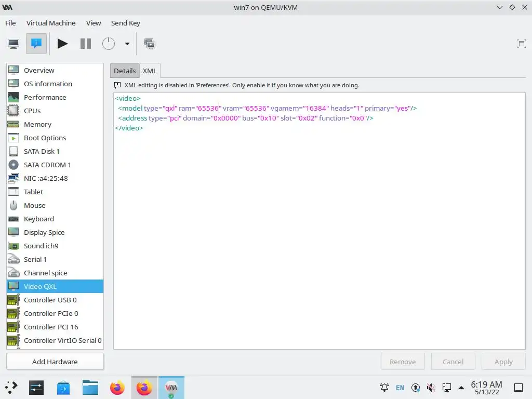
Task: Open the clock showing 6:19 AM
Action: click(486, 388)
